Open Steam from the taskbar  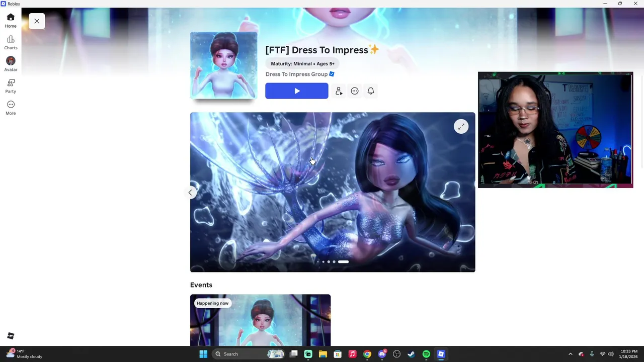coord(411,354)
